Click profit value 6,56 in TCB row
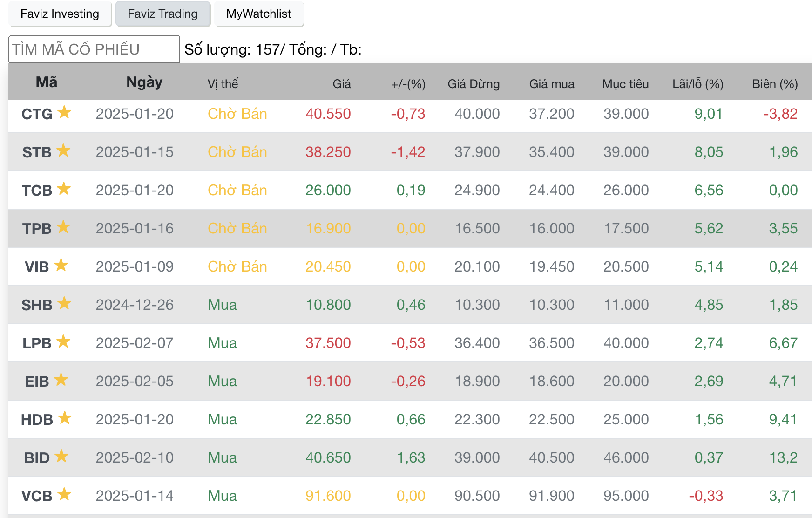The width and height of the screenshot is (812, 518). (x=709, y=191)
